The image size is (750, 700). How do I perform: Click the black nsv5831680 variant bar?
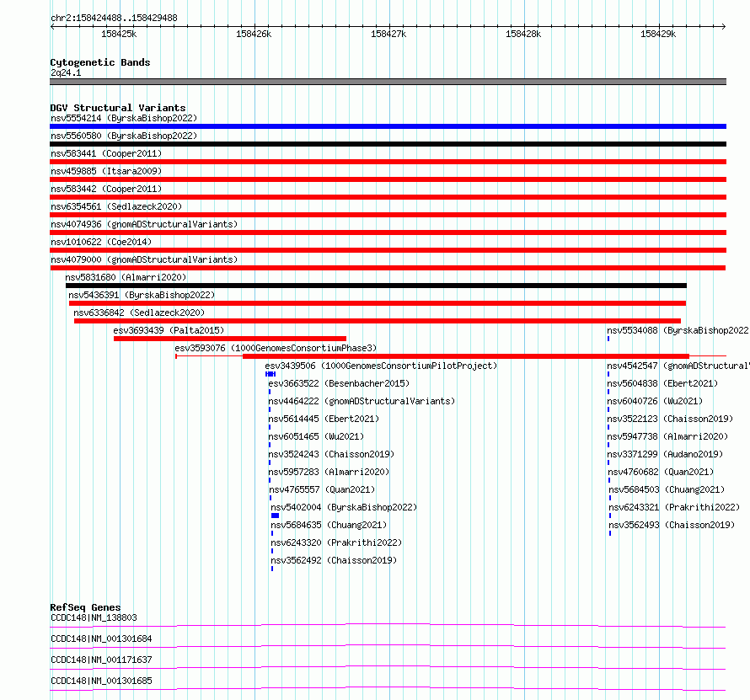tap(376, 286)
